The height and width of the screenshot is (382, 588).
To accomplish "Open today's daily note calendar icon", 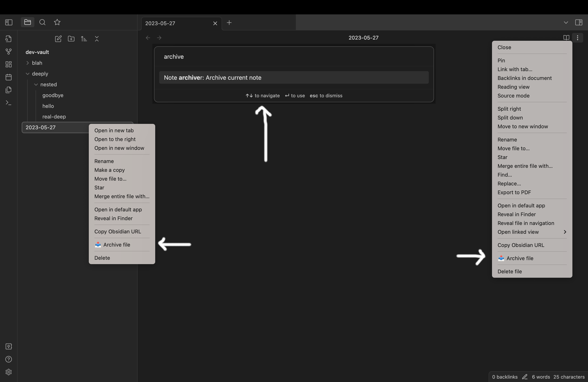I will [x=9, y=77].
